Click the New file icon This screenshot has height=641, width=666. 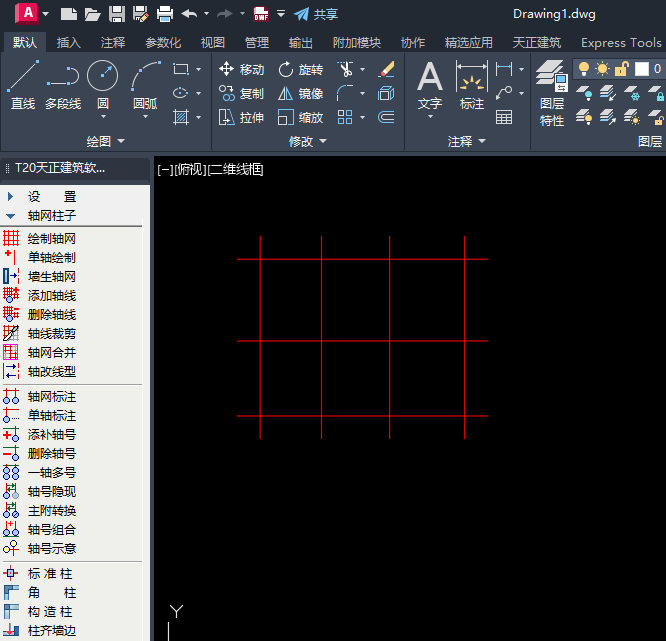68,14
